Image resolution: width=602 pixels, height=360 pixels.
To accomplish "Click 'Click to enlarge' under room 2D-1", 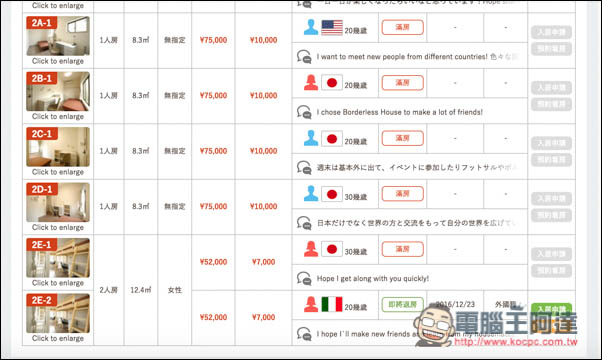I will point(58,227).
